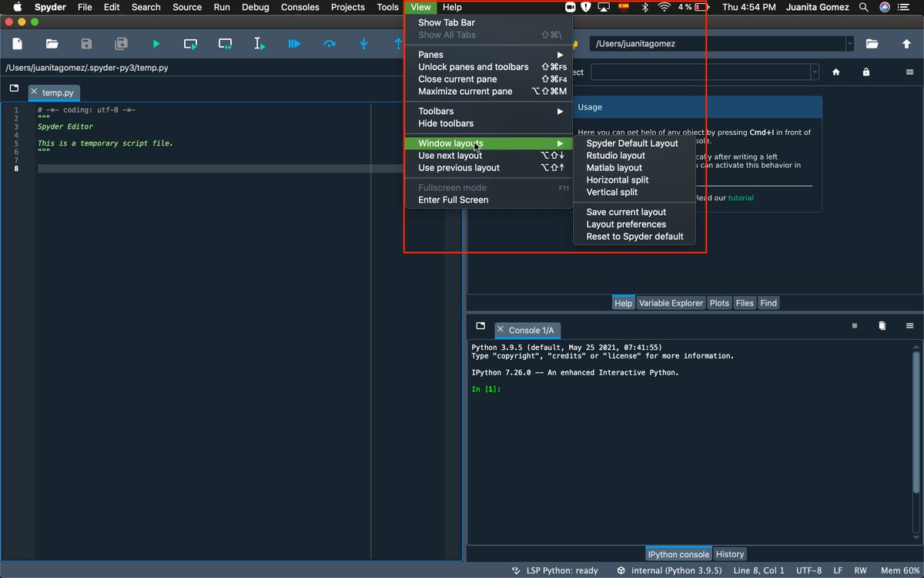The width and height of the screenshot is (924, 578).
Task: Open the tutorial link in the Help pane
Action: [741, 198]
